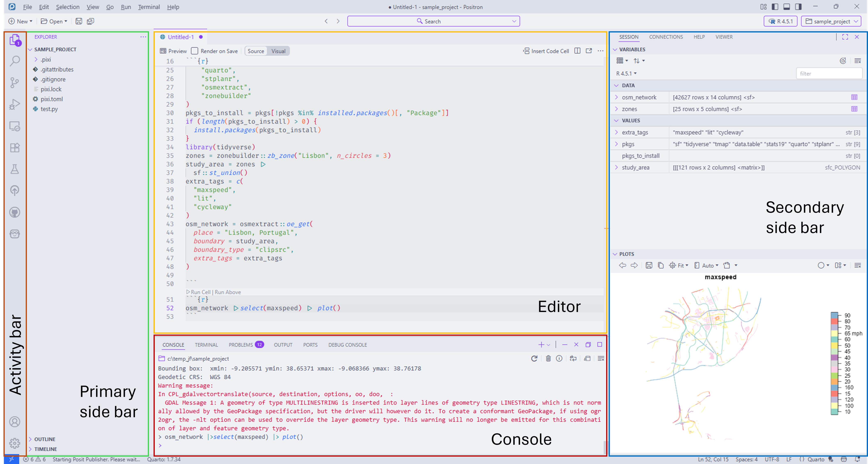Split the editor to the right
The image size is (868, 464).
(x=577, y=51)
